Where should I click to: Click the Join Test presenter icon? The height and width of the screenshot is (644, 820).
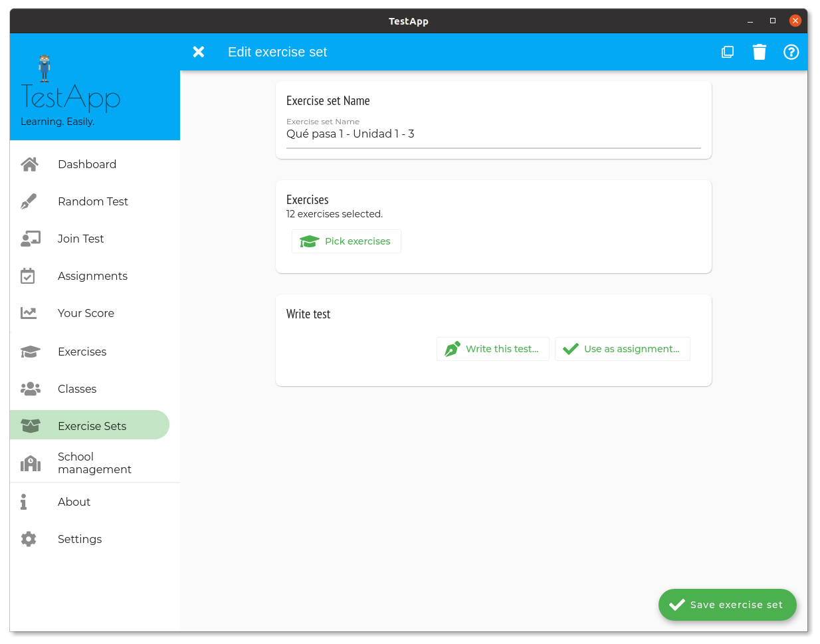coord(30,239)
